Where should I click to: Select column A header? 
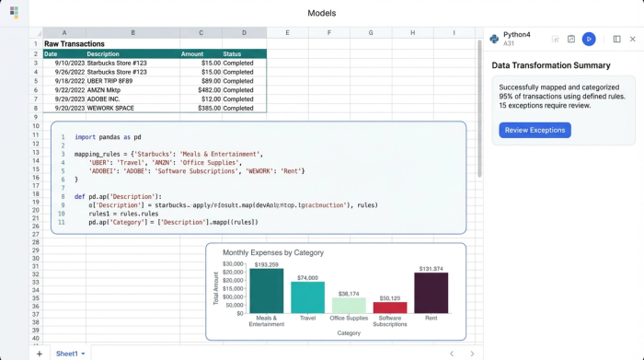click(64, 32)
